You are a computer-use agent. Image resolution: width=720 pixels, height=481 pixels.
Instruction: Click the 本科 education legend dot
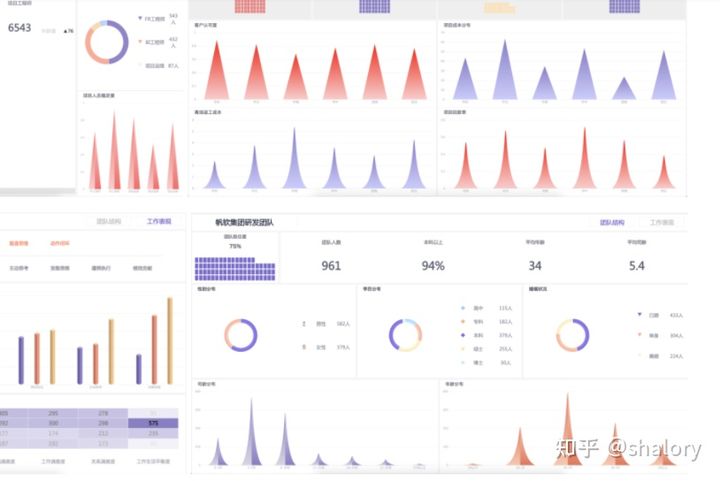tap(462, 335)
